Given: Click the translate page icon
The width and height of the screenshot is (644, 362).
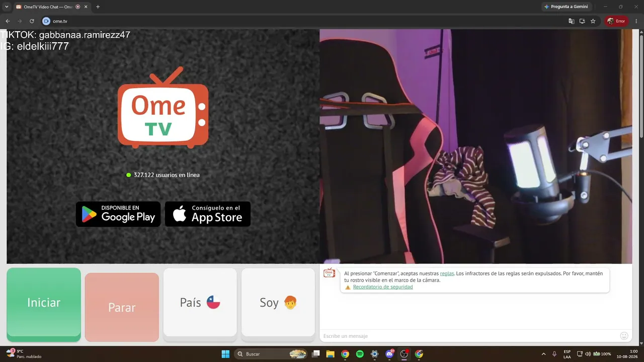Looking at the screenshot, I should 572,21.
